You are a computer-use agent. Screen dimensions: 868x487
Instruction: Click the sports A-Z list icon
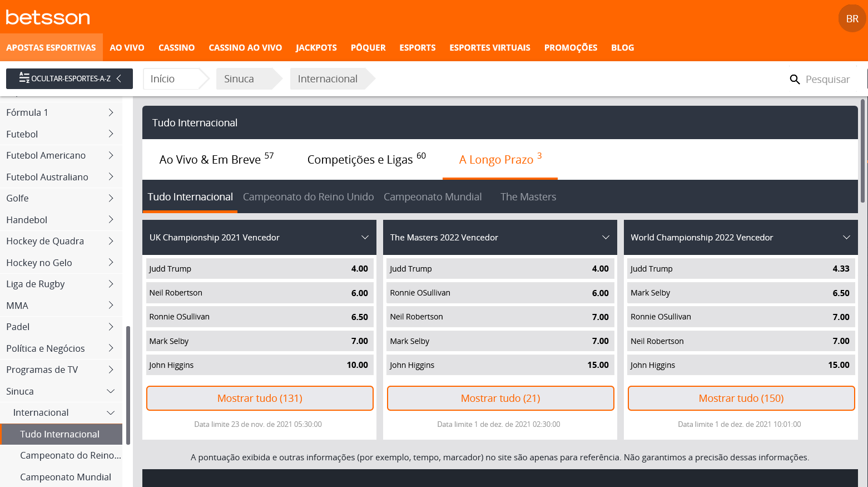[24, 78]
